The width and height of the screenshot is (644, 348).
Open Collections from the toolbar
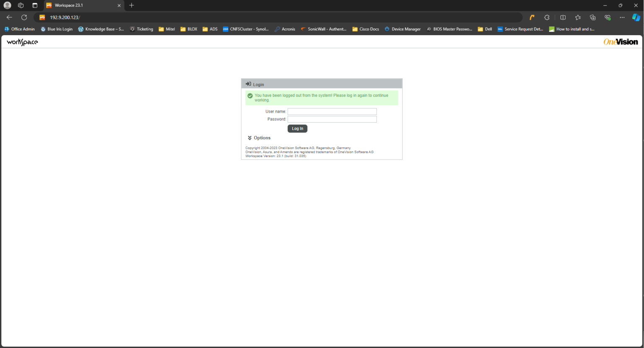592,17
